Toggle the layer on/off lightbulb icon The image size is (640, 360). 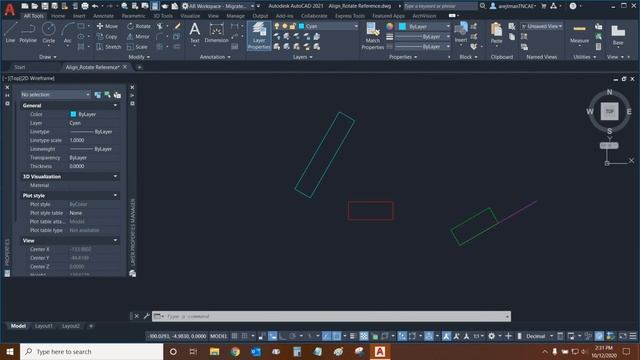click(277, 26)
